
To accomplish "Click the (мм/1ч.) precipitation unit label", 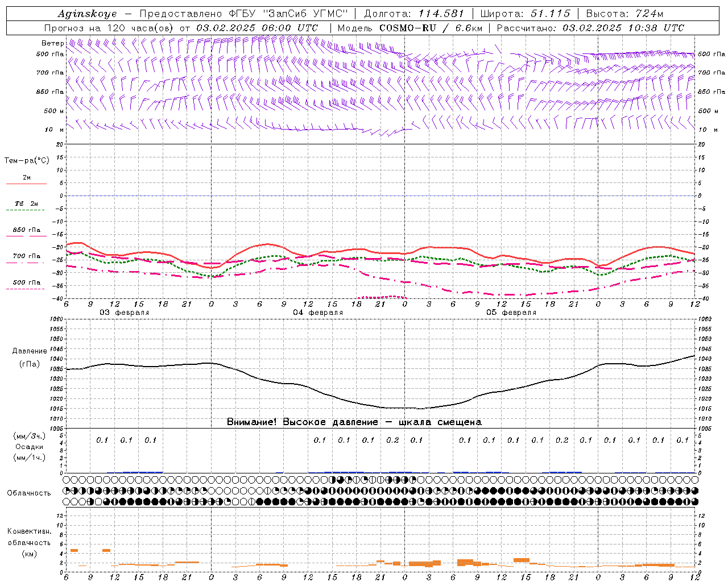I will coord(29,458).
